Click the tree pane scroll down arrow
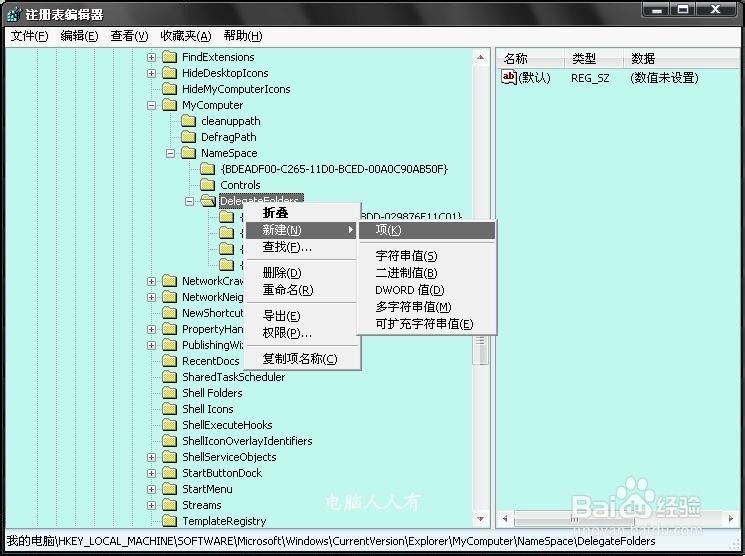 click(x=480, y=519)
